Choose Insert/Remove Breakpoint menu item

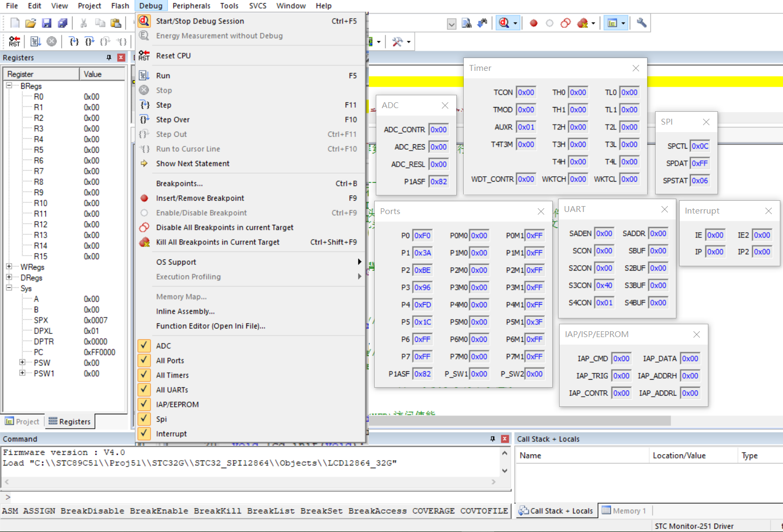[250, 198]
